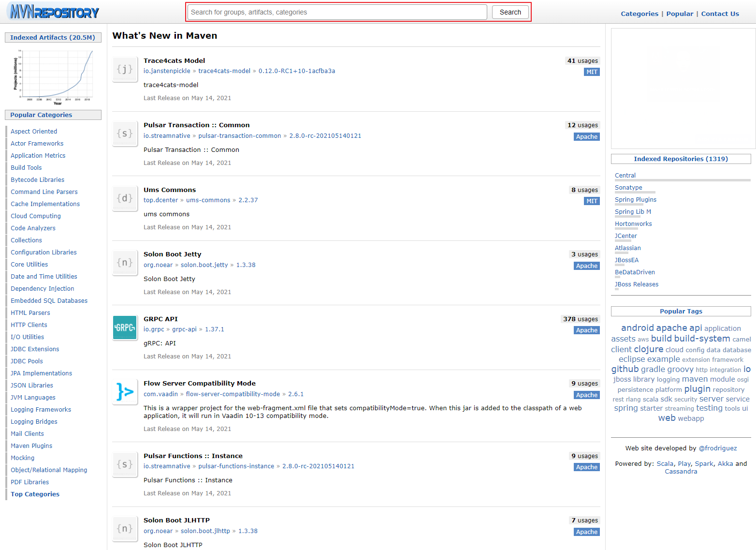Viewport: 756px width, 550px height.
Task: Open Maven Plugins category
Action: coord(31,446)
